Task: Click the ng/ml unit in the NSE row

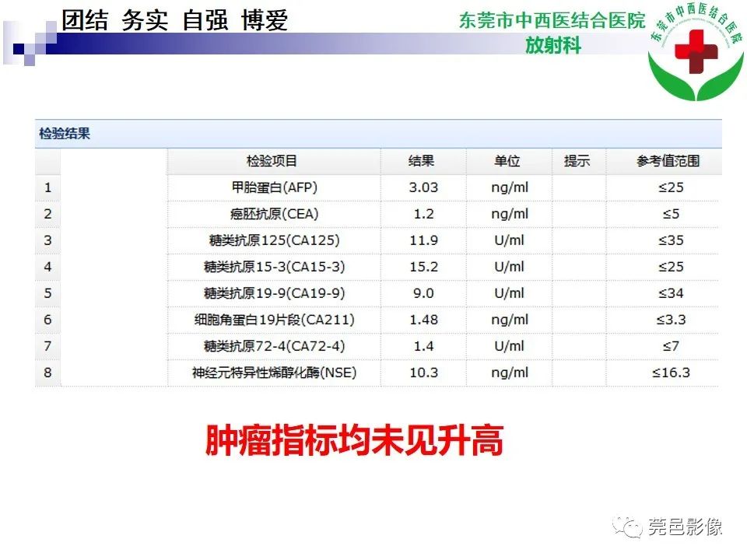Action: 509,373
